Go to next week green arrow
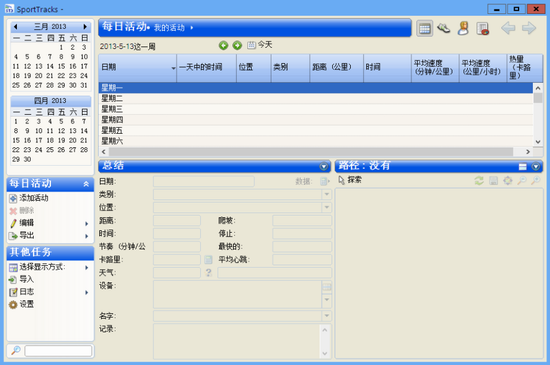This screenshot has height=365, width=550. 237,45
